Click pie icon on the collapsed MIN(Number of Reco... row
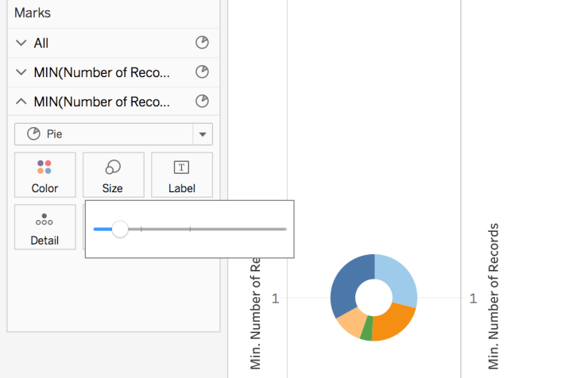588x378 pixels. (202, 72)
